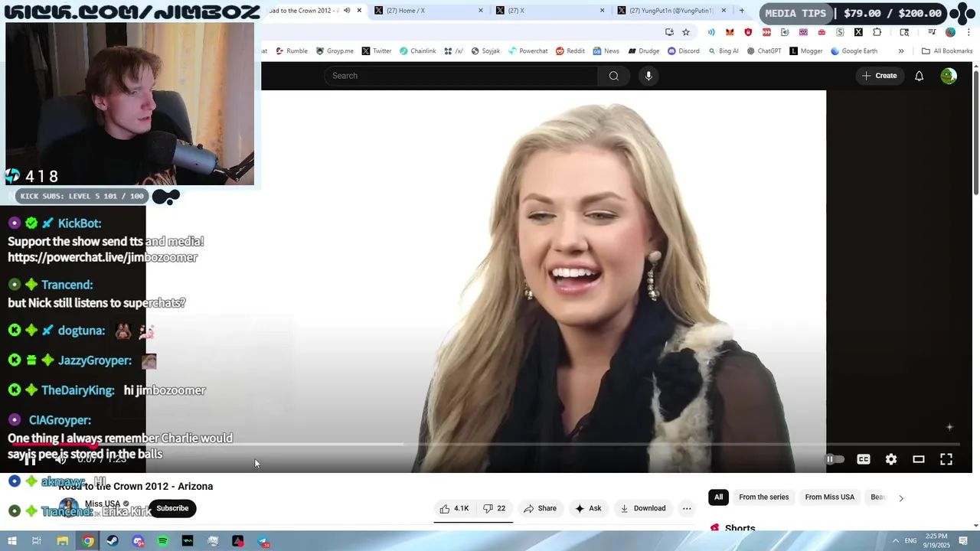Open the video settings gear
Screen dimensions: 980x551
coord(891,459)
